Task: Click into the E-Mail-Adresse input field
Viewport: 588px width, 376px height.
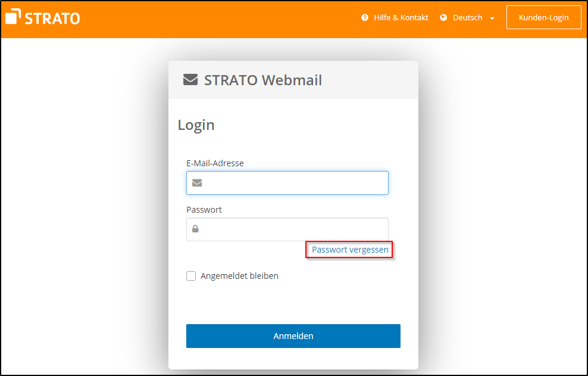Action: click(x=287, y=182)
